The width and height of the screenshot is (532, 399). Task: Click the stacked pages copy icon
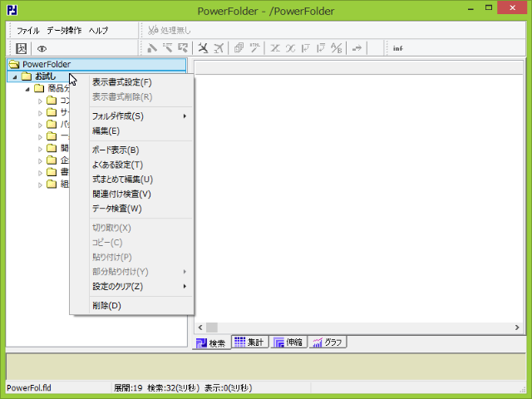[x=239, y=48]
